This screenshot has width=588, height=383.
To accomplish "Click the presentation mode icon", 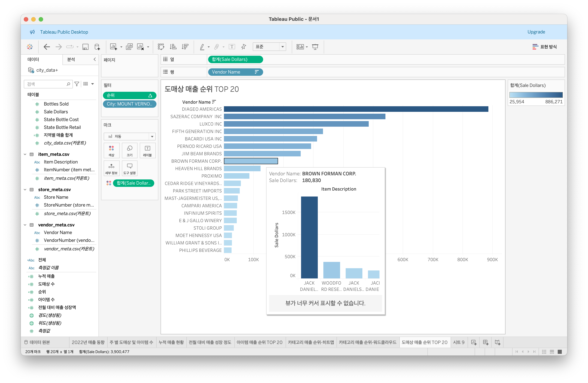I will [315, 47].
